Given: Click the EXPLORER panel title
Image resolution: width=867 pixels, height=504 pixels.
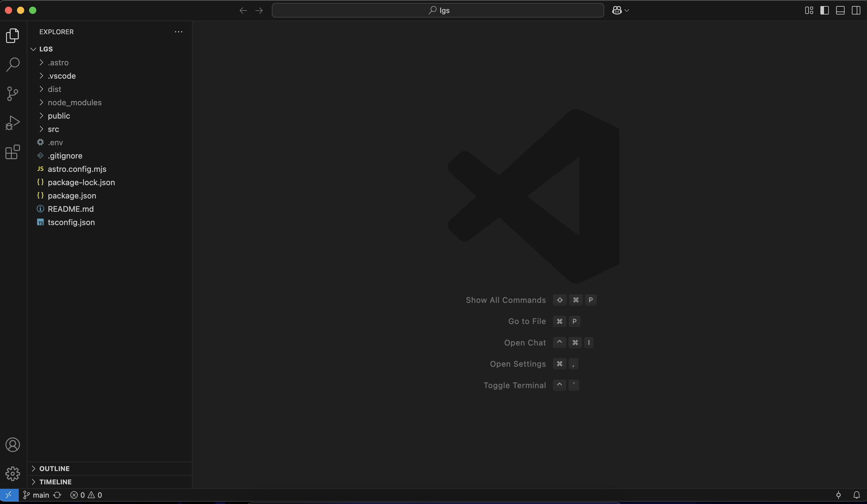Looking at the screenshot, I should click(x=56, y=32).
